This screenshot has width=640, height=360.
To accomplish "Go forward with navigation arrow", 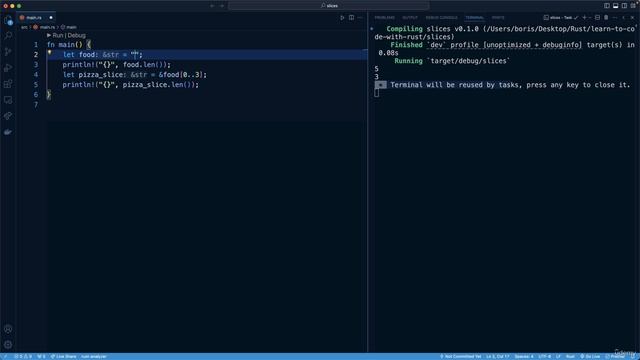I will 222,6.
